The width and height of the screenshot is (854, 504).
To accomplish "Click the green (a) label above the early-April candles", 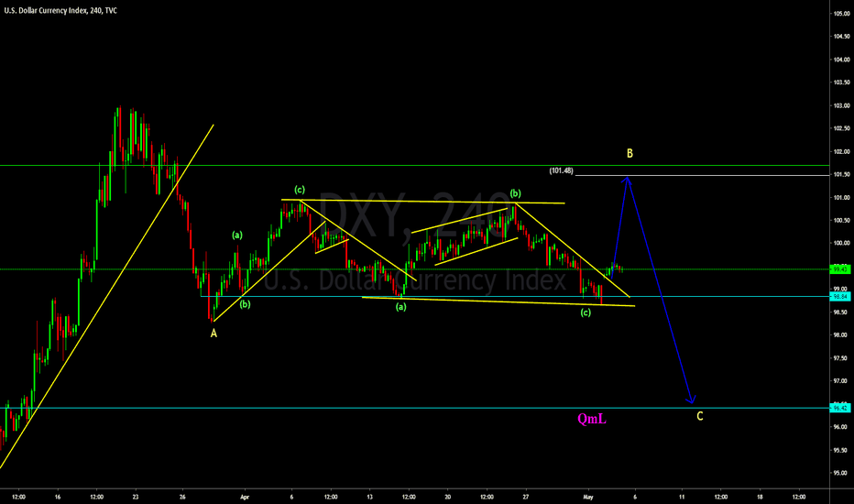I will pos(237,236).
